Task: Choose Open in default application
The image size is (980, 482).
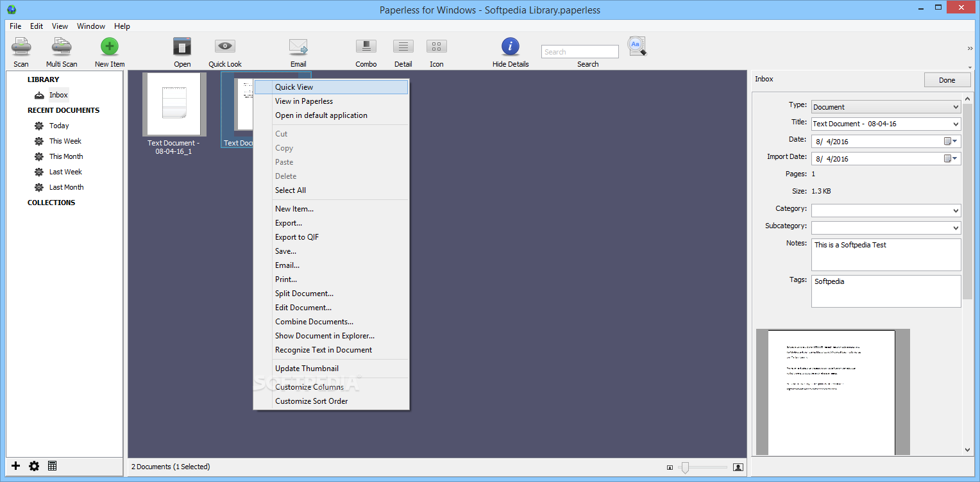Action: pos(332,115)
